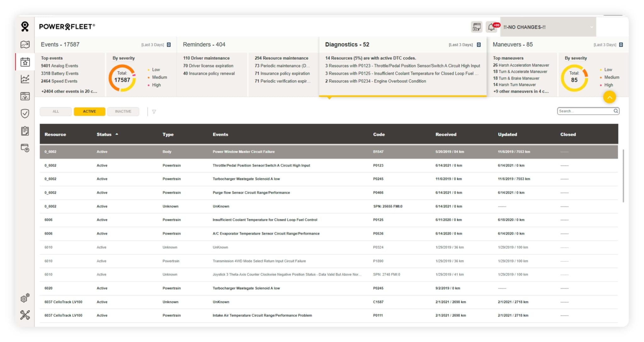
Task: Open the notifications bell with +99 badge
Action: [x=491, y=27]
